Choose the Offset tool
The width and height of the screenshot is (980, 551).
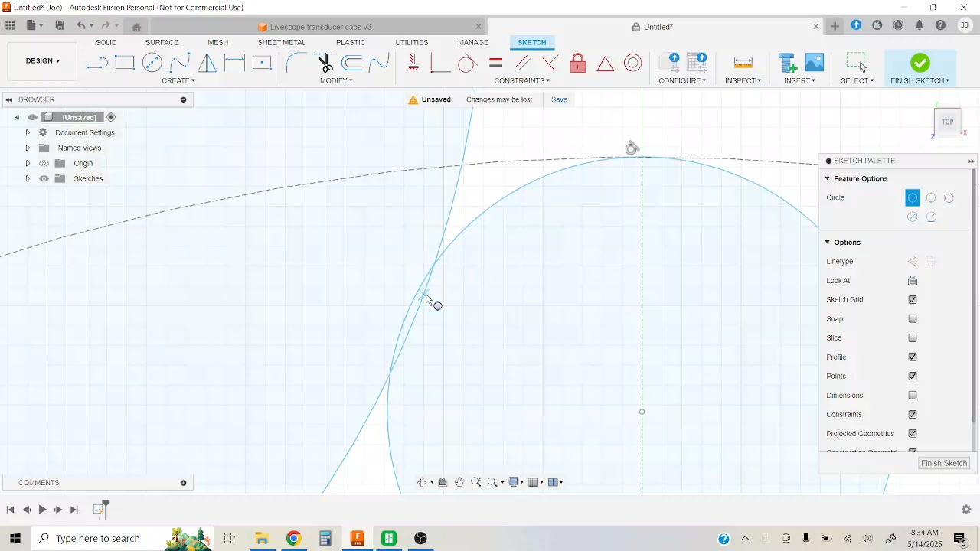tap(352, 63)
